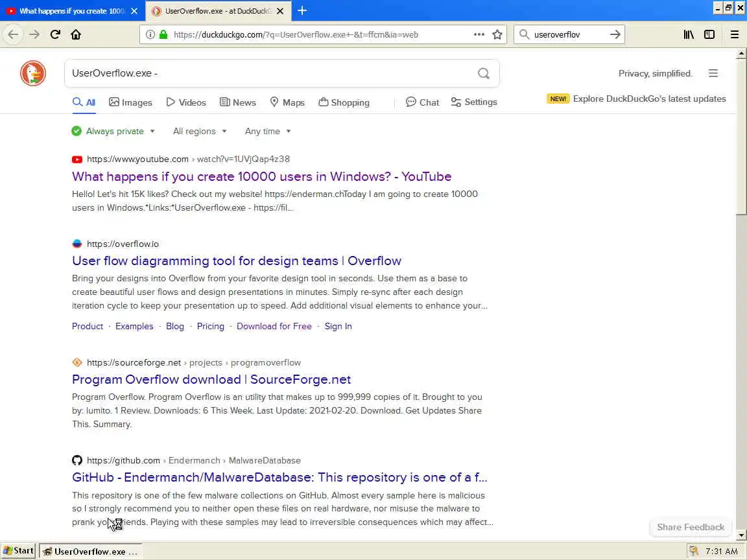This screenshot has height=560, width=747.
Task: Click the Pricing sitelink under Overflow
Action: point(210,326)
